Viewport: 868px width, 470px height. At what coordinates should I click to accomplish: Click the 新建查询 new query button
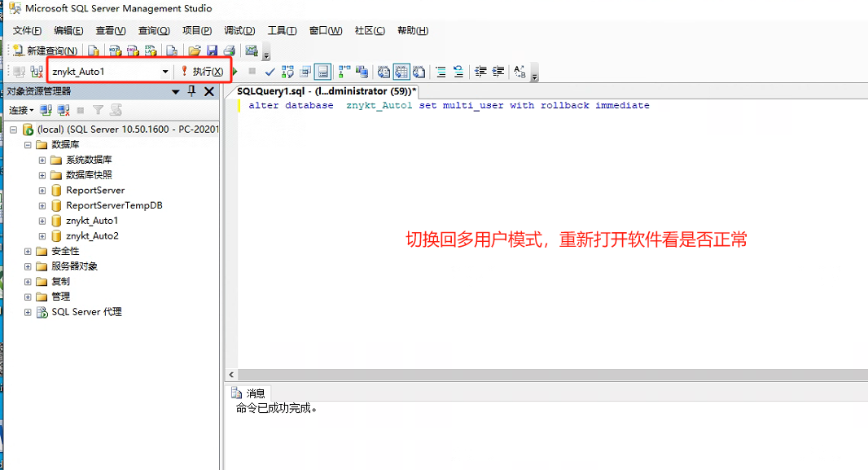pyautogui.click(x=46, y=51)
